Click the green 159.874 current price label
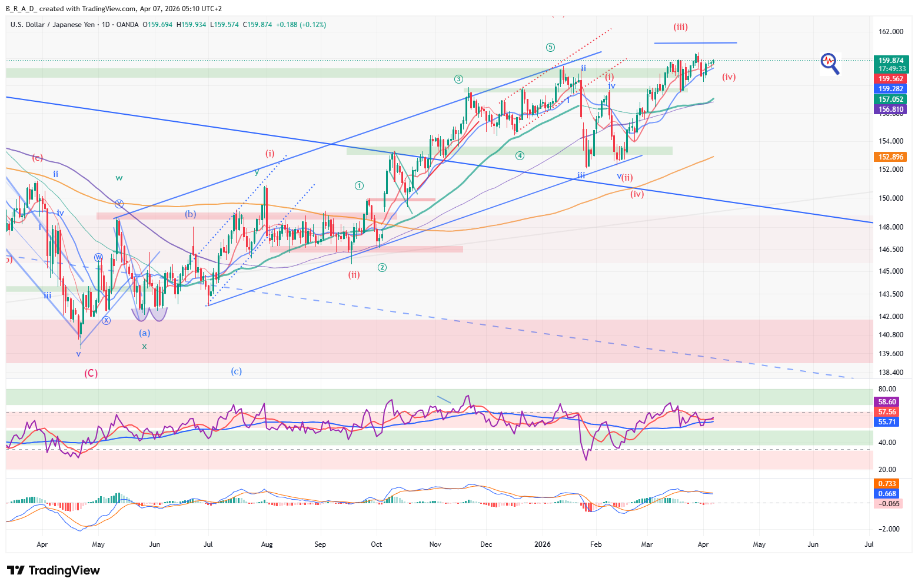 [x=891, y=61]
